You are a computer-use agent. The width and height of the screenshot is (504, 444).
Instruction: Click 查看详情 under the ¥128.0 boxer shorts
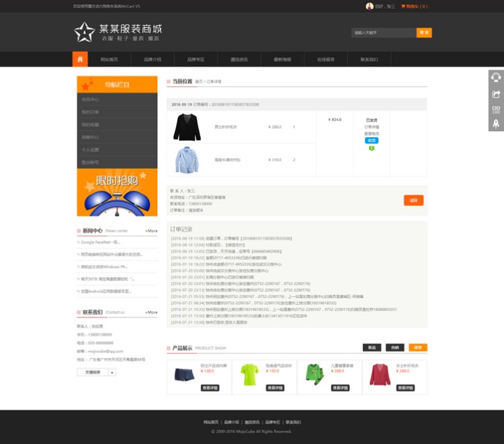(x=210, y=387)
